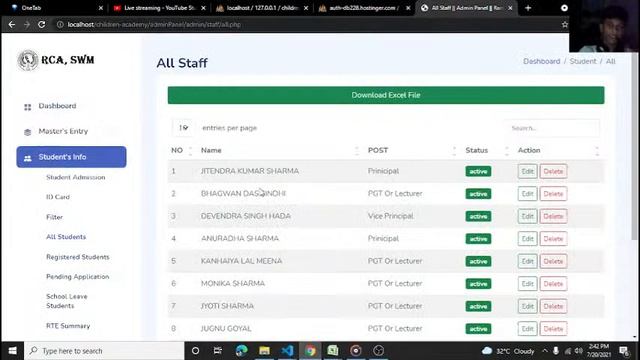The height and width of the screenshot is (360, 640).
Task: Focus the staff Search field
Action: (553, 128)
